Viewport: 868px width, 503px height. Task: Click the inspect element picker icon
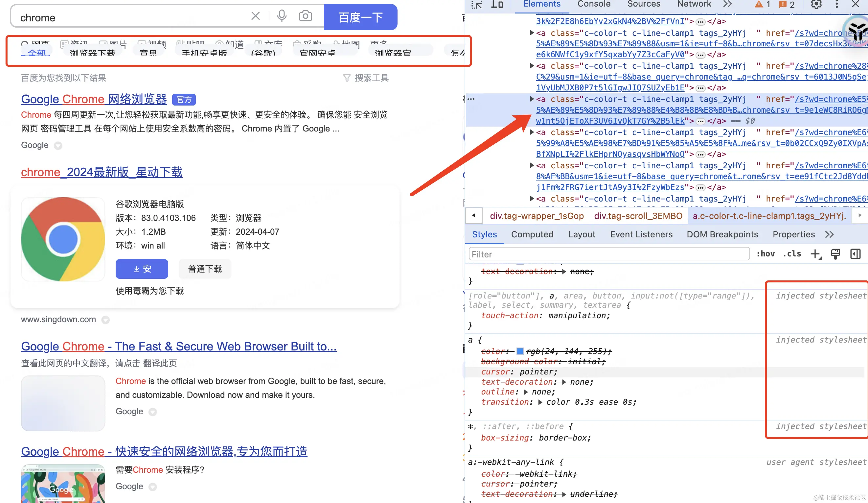click(x=477, y=5)
